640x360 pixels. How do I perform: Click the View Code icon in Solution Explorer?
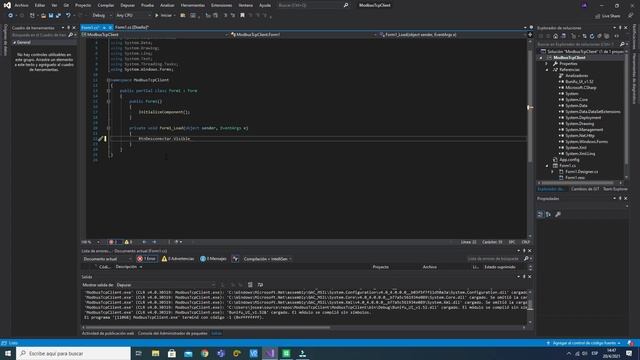pyautogui.click(x=616, y=36)
